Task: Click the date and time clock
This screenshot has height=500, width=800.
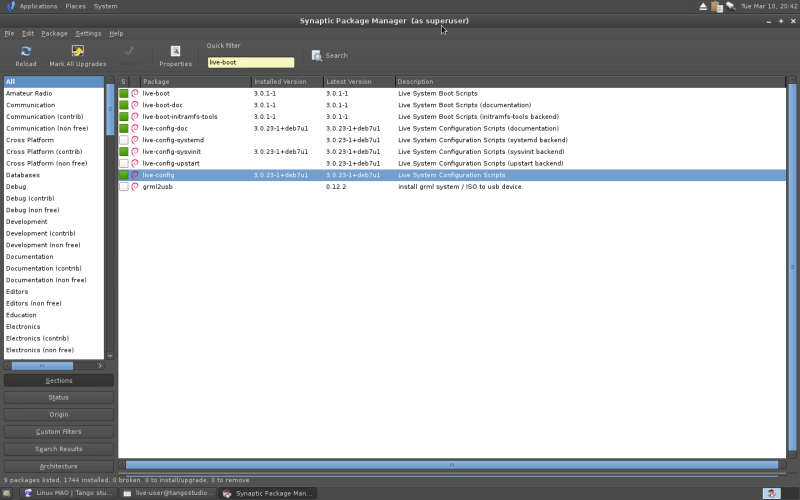Action: [768, 6]
